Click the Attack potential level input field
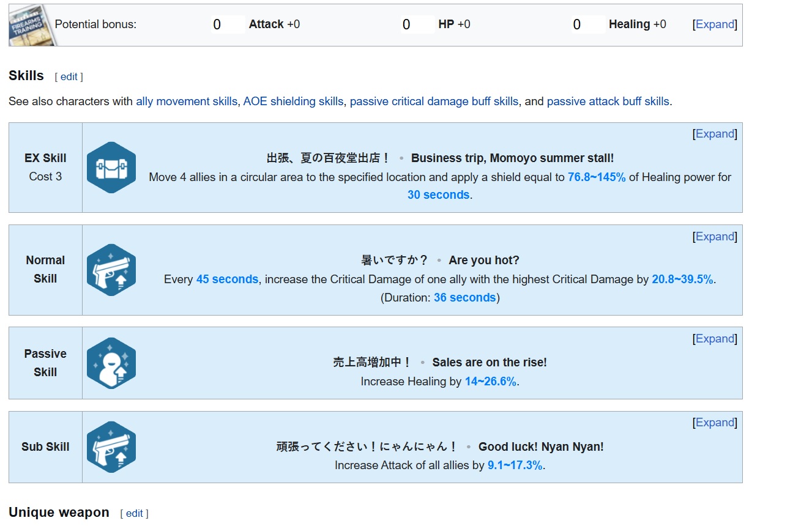 click(227, 24)
